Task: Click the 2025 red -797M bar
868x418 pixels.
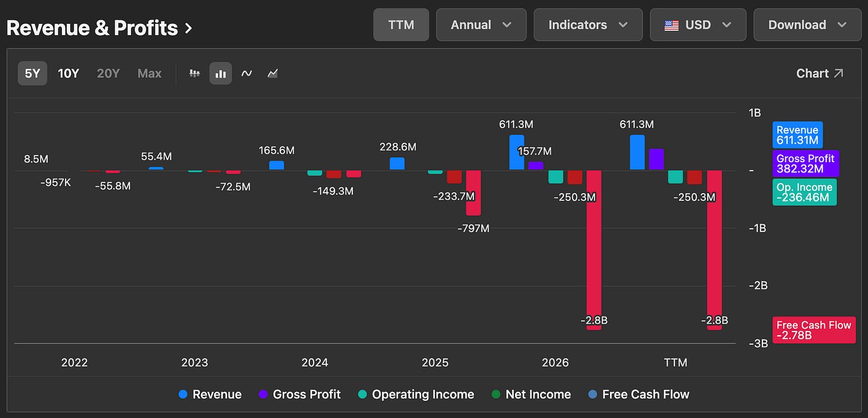Action: click(473, 193)
